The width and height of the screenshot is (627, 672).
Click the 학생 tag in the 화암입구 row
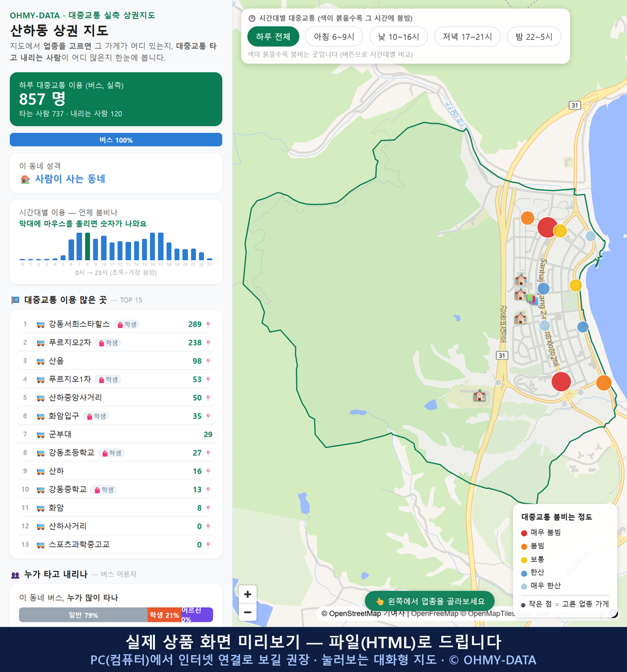[x=96, y=416]
